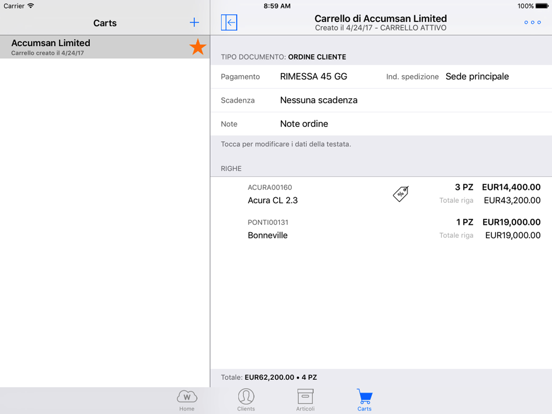552x414 pixels.
Task: Open the Home tab
Action: (187, 400)
